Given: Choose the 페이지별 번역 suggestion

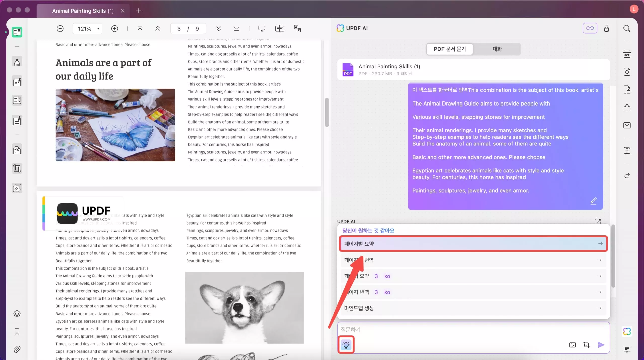Looking at the screenshot, I should (x=473, y=260).
